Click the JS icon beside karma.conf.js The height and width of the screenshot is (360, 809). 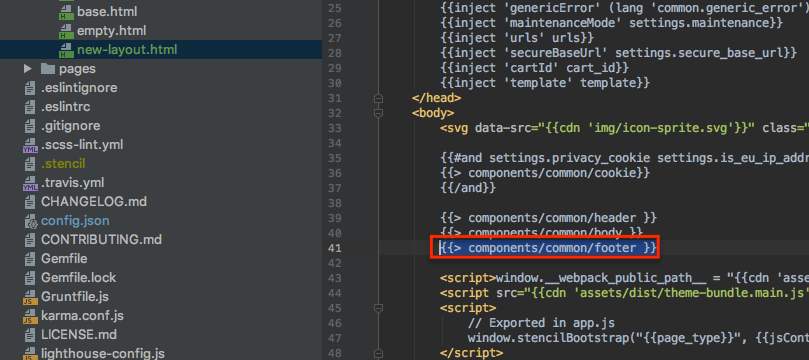(x=30, y=317)
